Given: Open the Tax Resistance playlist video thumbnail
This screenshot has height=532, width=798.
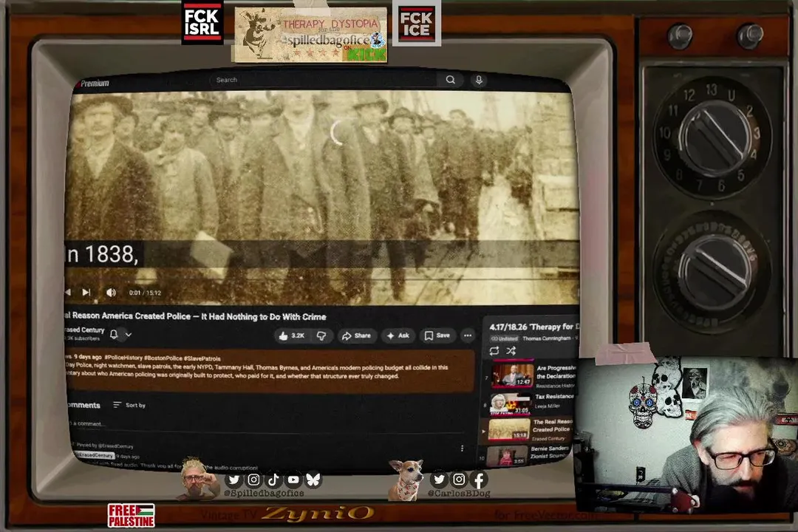Looking at the screenshot, I should coord(509,403).
